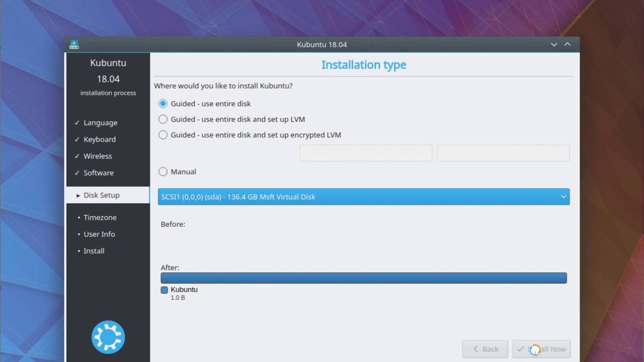The height and width of the screenshot is (362, 644).
Task: Click the second passphrase confirmation field
Action: (503, 153)
